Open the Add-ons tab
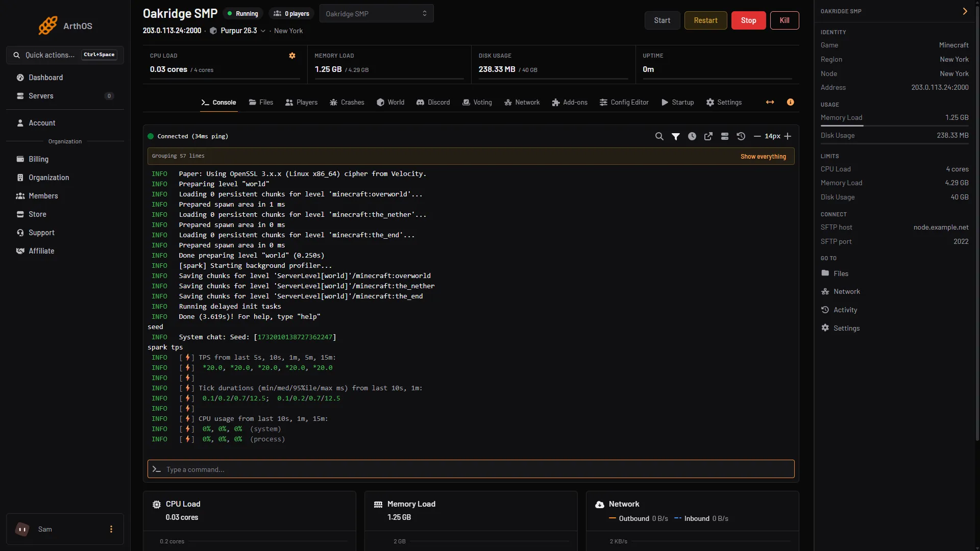This screenshot has width=980, height=551. pos(570,102)
